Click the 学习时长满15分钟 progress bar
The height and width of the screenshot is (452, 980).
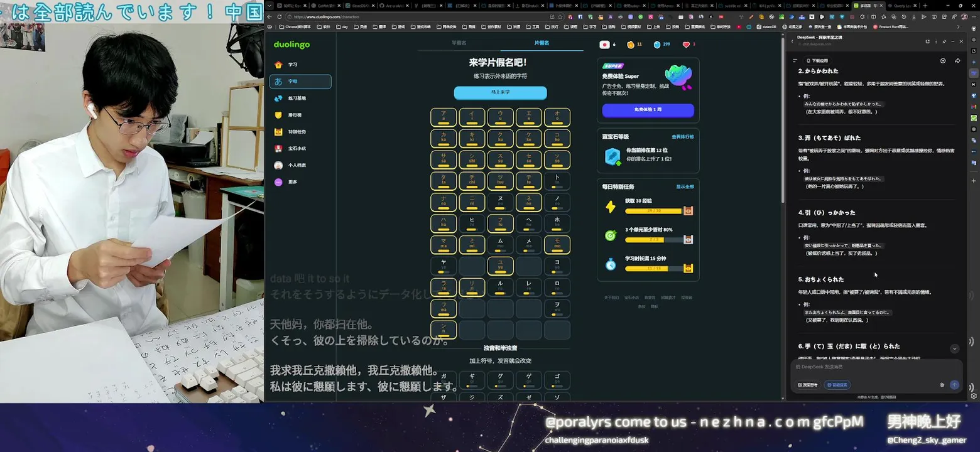coord(653,269)
